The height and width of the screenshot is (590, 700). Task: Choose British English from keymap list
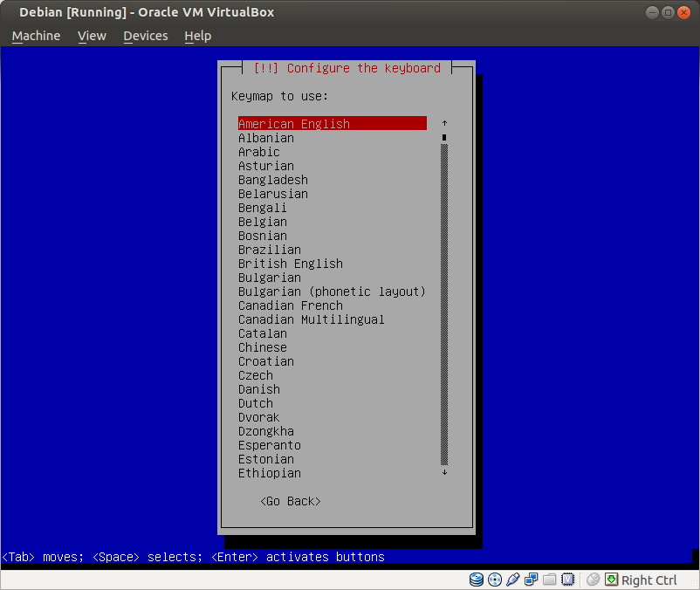pos(291,264)
